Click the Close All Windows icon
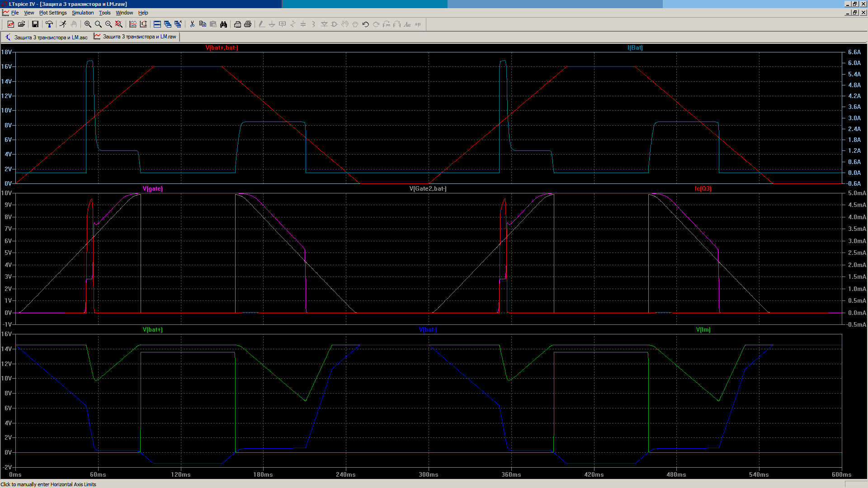The image size is (868, 488). [x=178, y=24]
